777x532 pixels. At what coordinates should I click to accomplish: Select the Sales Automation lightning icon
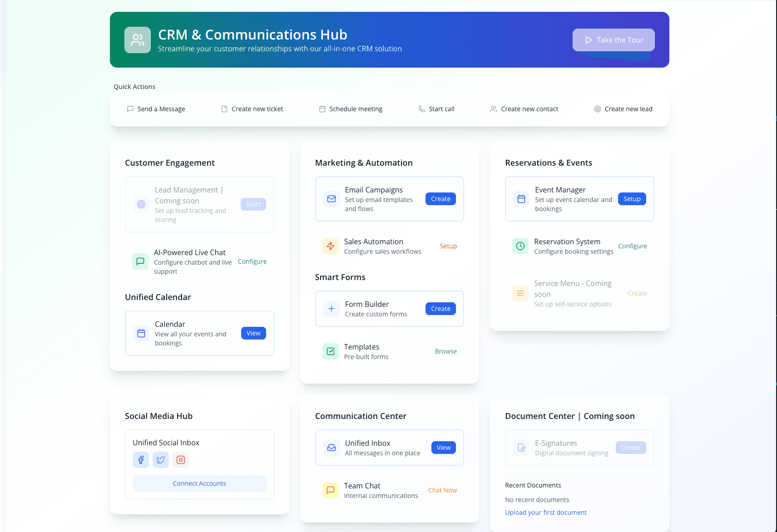tap(331, 246)
